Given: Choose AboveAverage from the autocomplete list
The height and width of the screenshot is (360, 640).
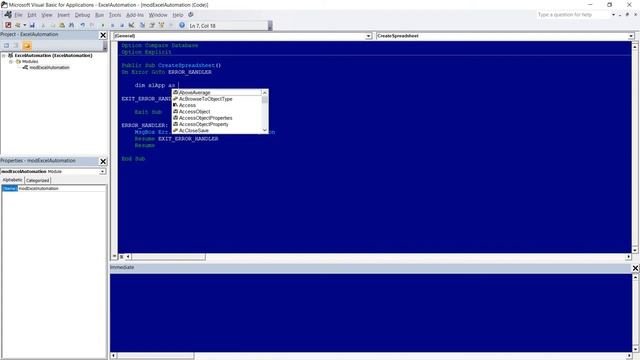Looking at the screenshot, I should click(x=216, y=93).
